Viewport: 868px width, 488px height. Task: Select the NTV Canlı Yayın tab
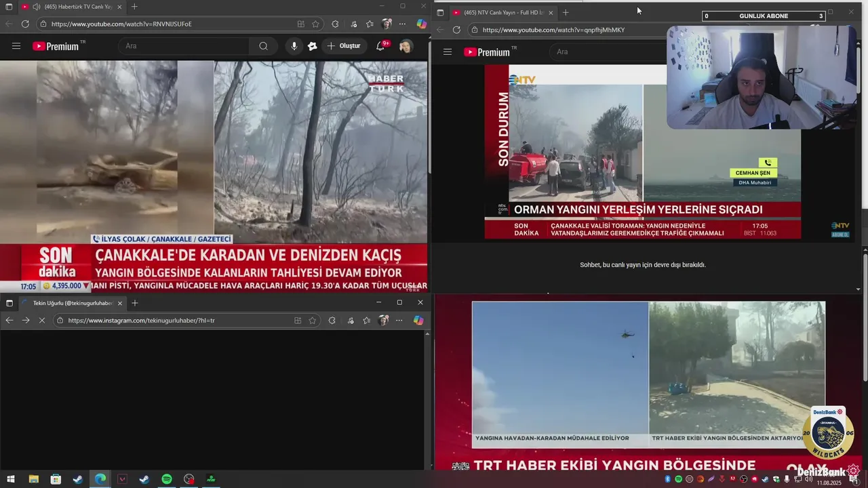coord(502,12)
